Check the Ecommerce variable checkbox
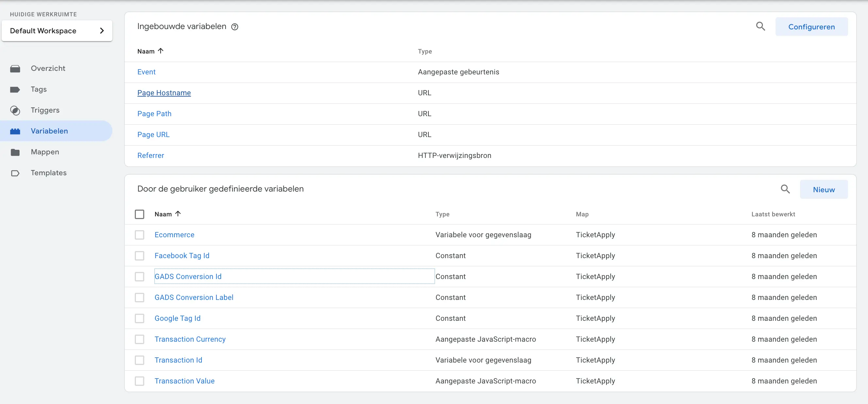 [139, 235]
